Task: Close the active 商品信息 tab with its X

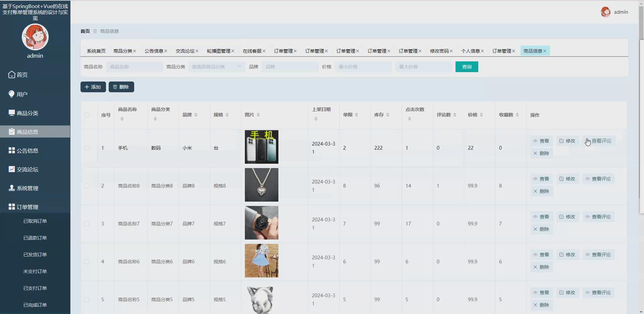Action: 545,51
